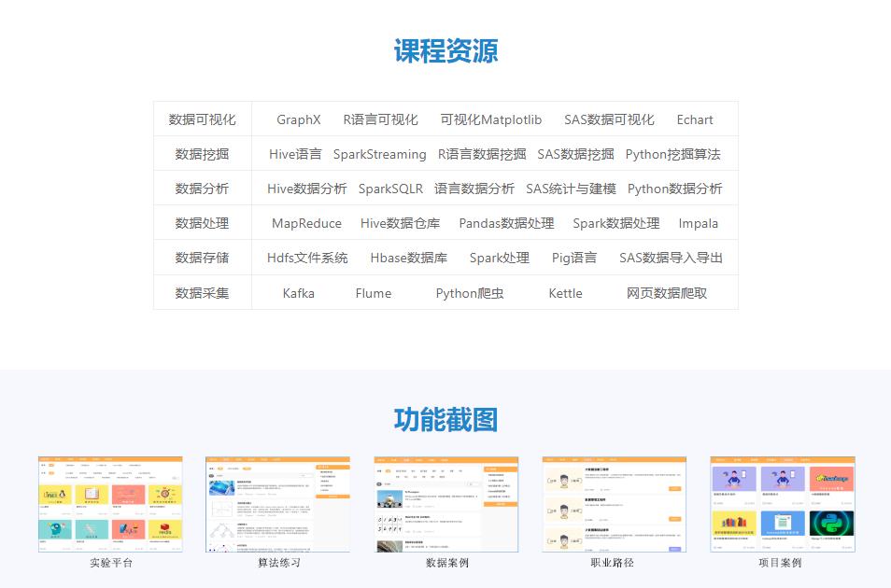View the 职业路径 screenshot thumbnail
Viewport: 891px width, 588px height.
[x=614, y=504]
